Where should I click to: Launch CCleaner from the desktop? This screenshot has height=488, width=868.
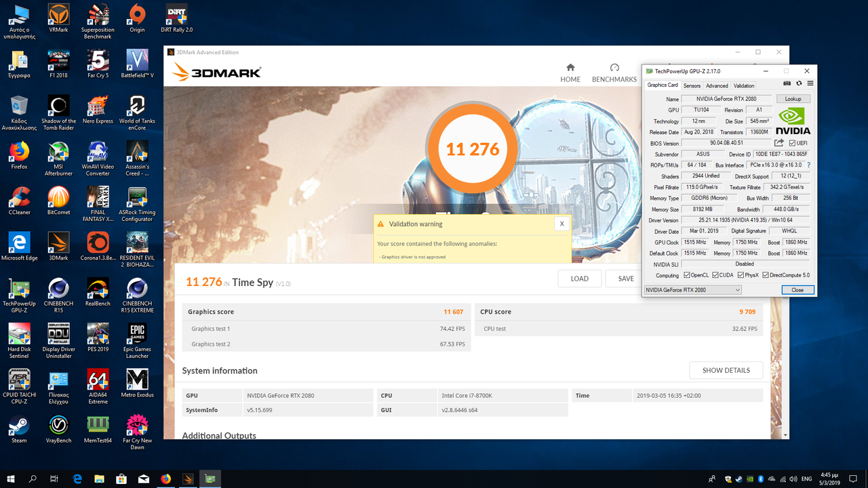tap(19, 200)
